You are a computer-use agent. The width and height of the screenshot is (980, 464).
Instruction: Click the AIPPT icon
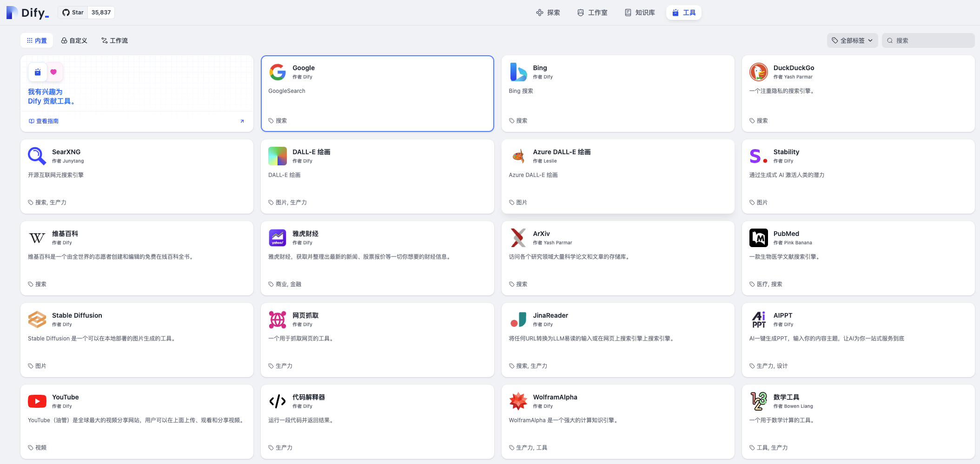[x=758, y=320]
